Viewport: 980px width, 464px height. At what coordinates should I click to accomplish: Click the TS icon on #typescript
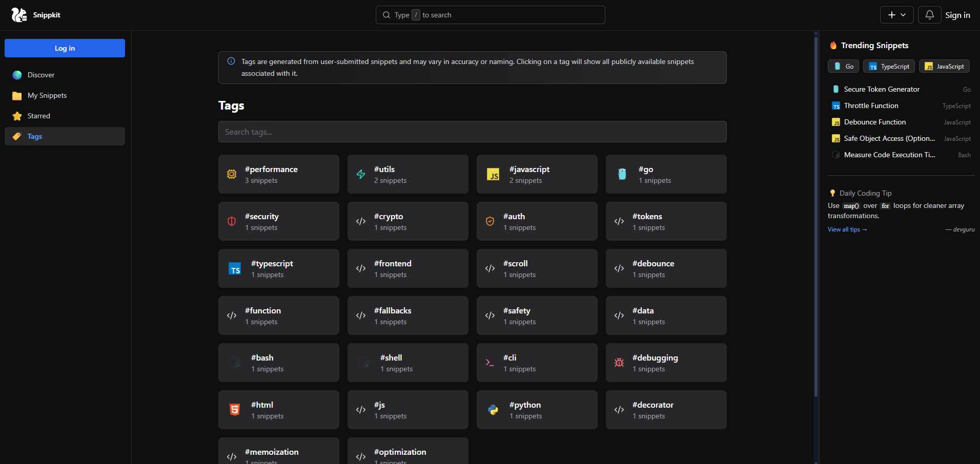point(235,268)
